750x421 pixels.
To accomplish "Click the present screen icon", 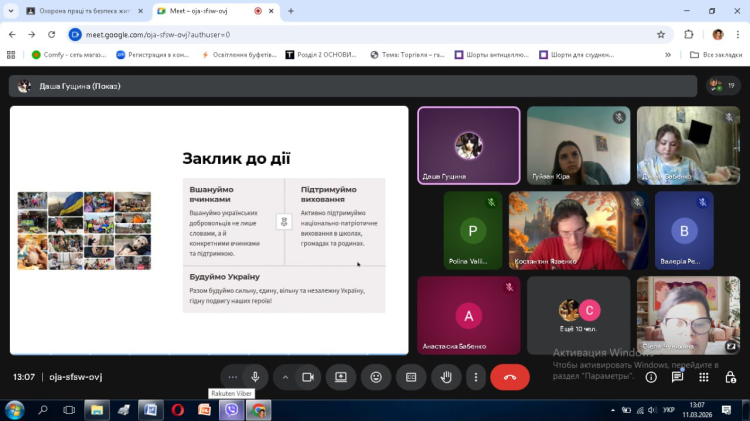I will [341, 377].
